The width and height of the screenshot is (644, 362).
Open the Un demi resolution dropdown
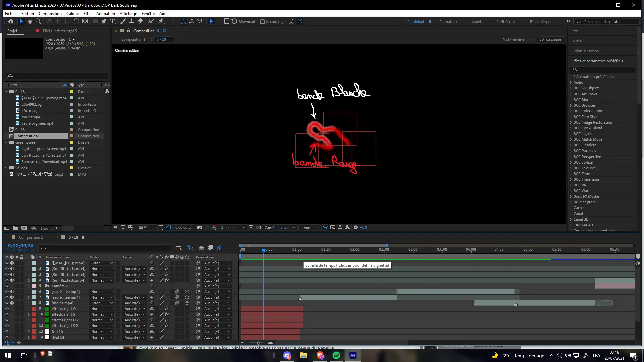tap(233, 228)
